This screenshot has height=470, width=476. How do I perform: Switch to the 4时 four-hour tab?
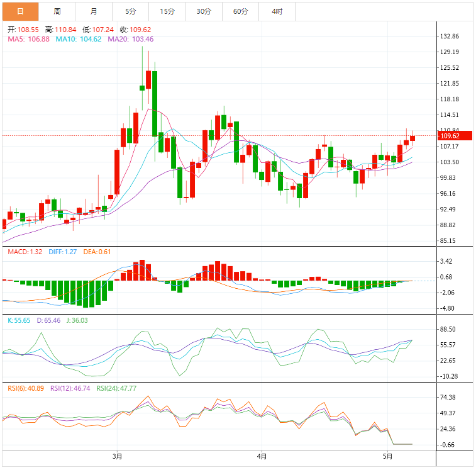click(x=277, y=11)
